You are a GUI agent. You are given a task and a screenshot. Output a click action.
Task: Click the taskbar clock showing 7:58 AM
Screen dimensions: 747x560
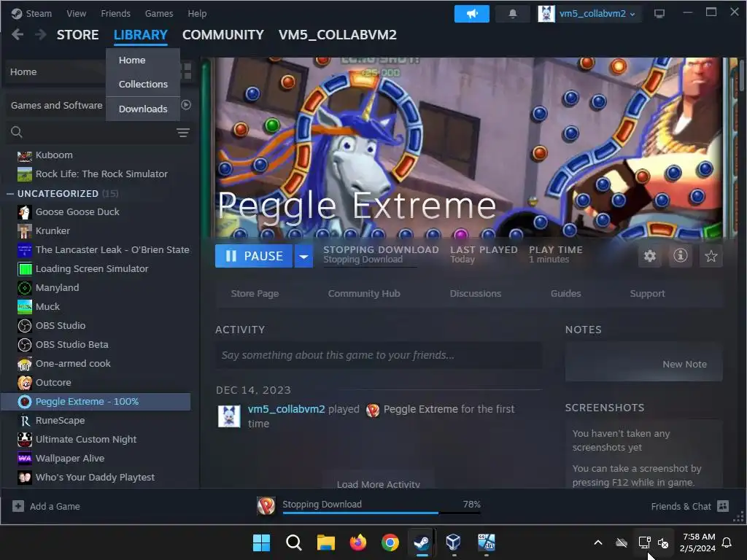698,542
